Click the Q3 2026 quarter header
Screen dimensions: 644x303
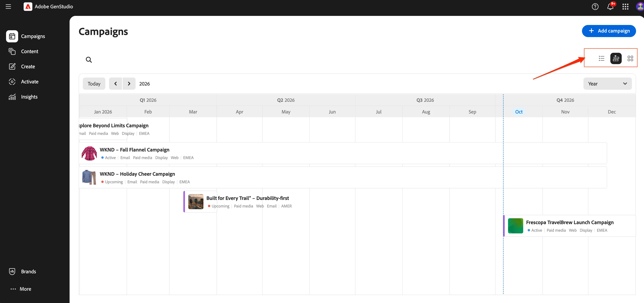tap(425, 100)
